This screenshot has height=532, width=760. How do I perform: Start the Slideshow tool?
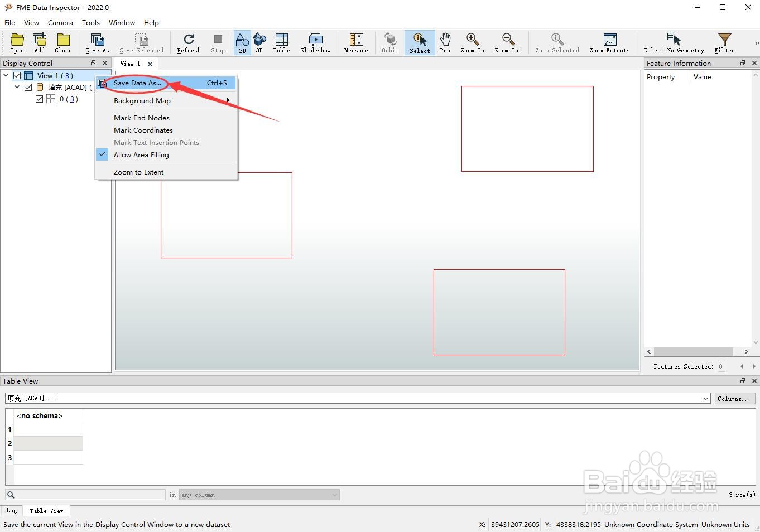click(315, 43)
